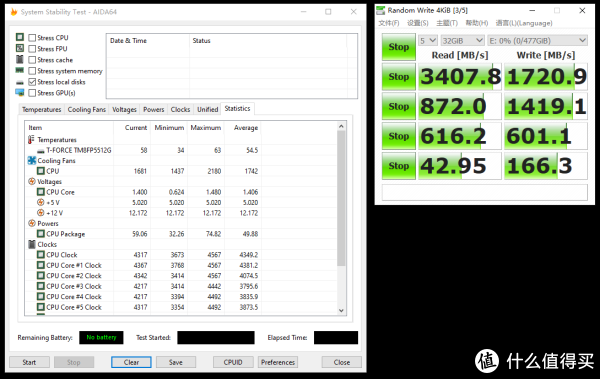The width and height of the screenshot is (600, 379).
Task: Open the 32GiB test size dropdown
Action: 462,41
